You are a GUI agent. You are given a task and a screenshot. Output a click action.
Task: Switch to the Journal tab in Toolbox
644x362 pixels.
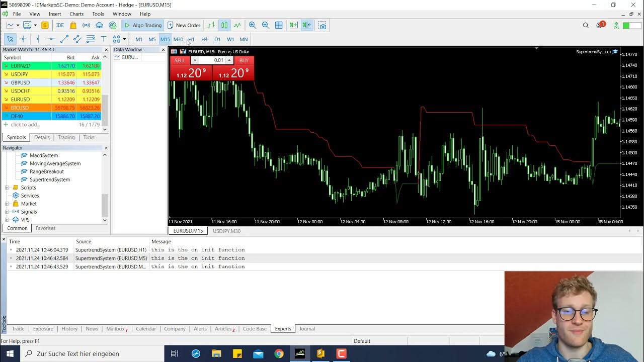(307, 329)
